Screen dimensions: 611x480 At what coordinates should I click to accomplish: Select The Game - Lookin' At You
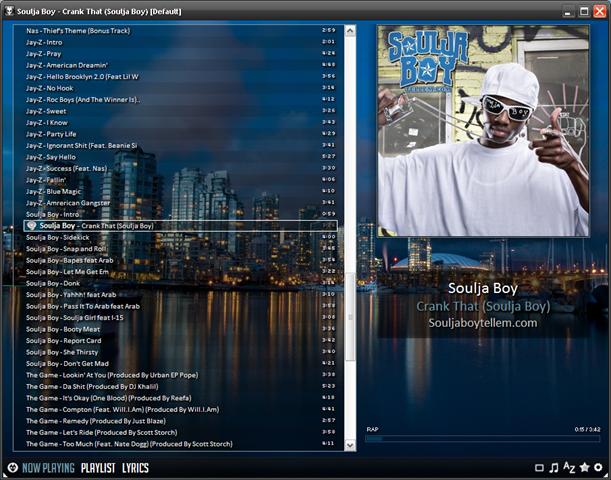point(180,375)
